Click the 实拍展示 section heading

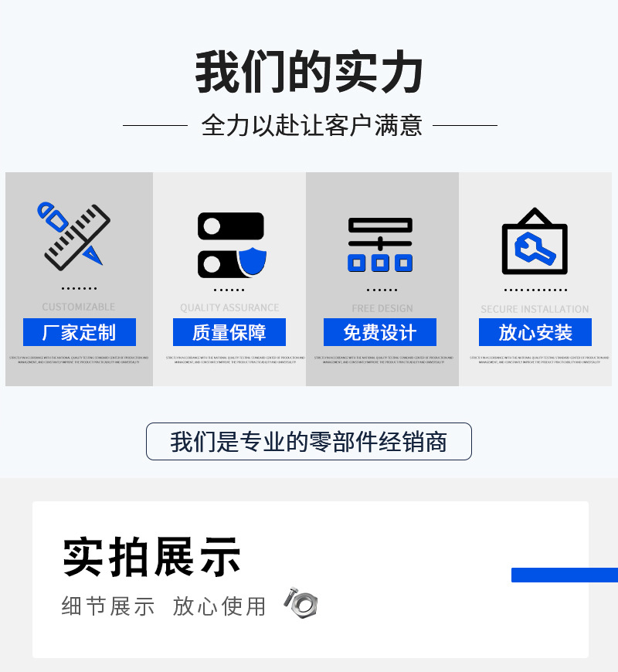pos(151,557)
